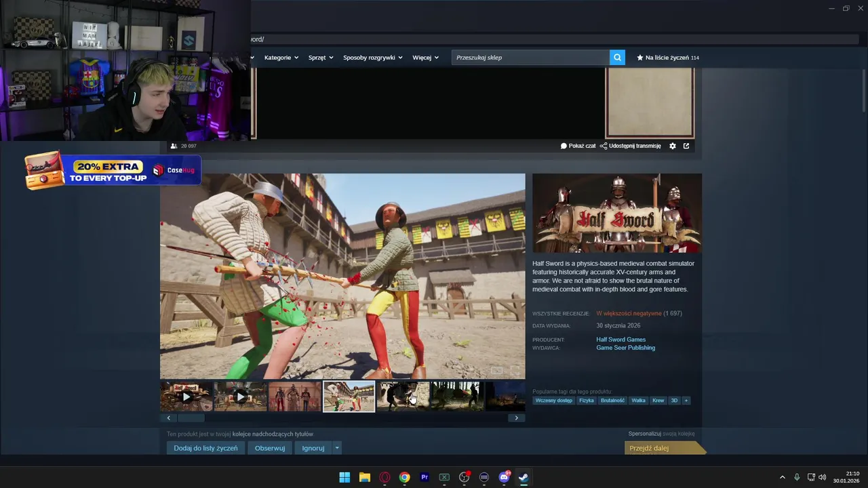Viewport: 868px width, 488px height.
Task: Click the main gameplay screenshot
Action: click(x=342, y=276)
